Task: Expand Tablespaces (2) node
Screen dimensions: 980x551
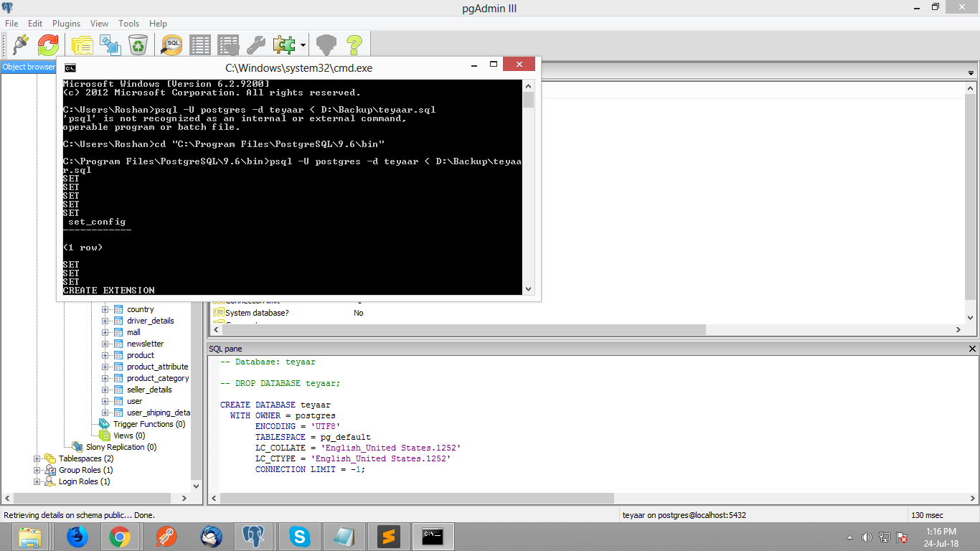Action: coord(37,458)
